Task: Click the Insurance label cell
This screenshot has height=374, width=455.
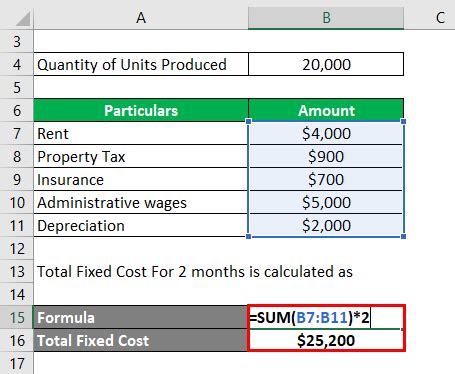Action: point(141,180)
